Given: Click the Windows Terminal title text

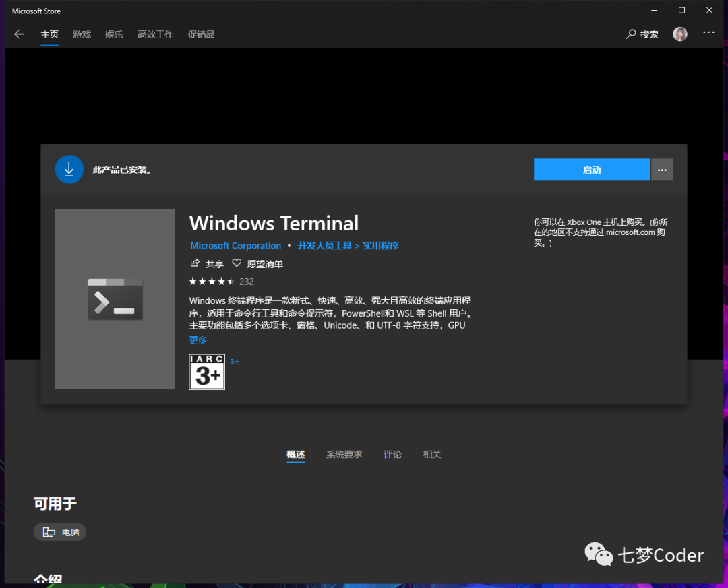Looking at the screenshot, I should (274, 223).
